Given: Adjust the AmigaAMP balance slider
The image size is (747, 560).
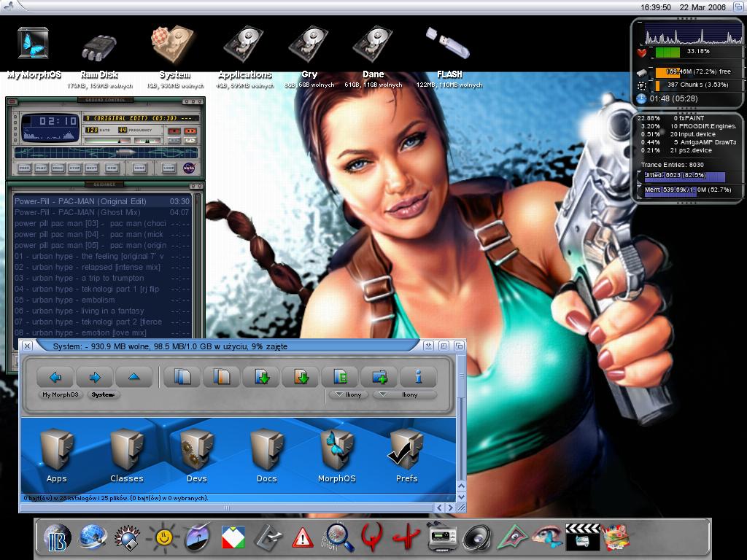Looking at the screenshot, I should [x=147, y=141].
